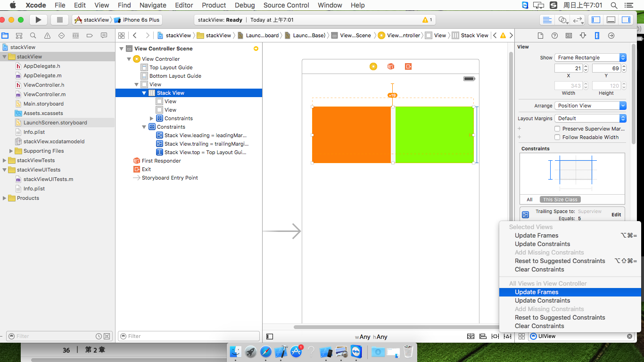This screenshot has width=644, height=362.
Task: Click the Exit icon in the scene dock
Action: 408,66
